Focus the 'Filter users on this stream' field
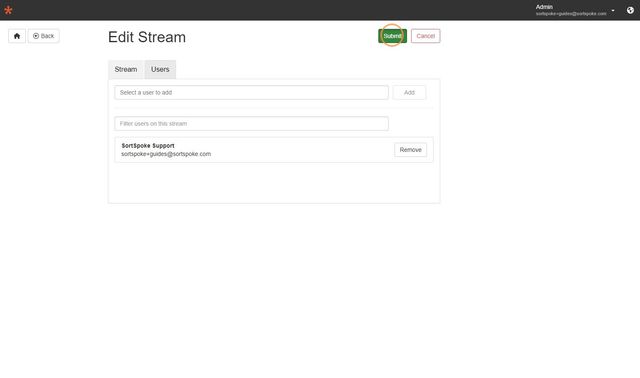 click(251, 124)
